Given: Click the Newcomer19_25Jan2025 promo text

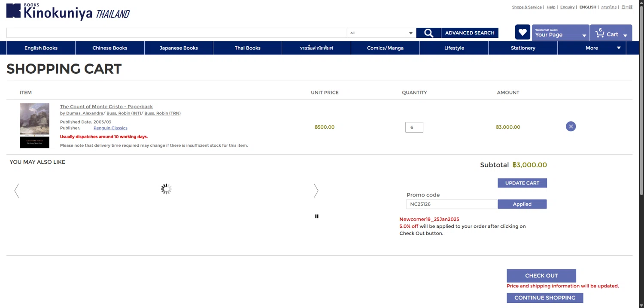Looking at the screenshot, I should (429, 219).
